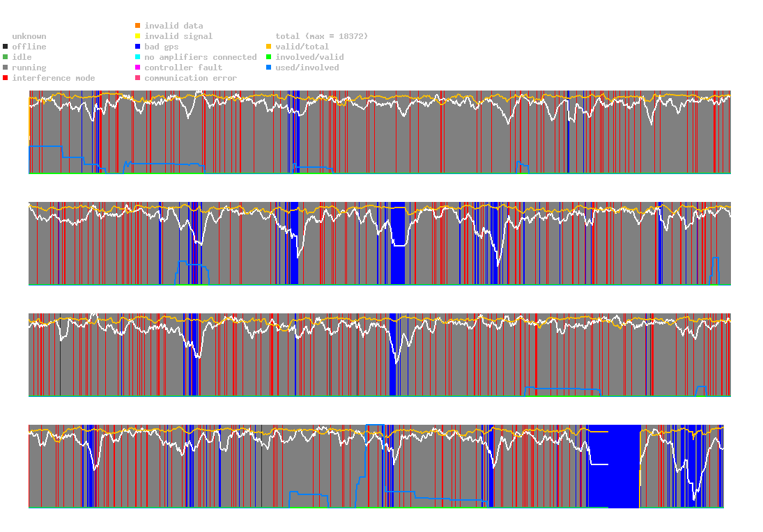Viewport: 763px width, 532px height.
Task: Click the "communication error" legend label
Action: [x=191, y=78]
